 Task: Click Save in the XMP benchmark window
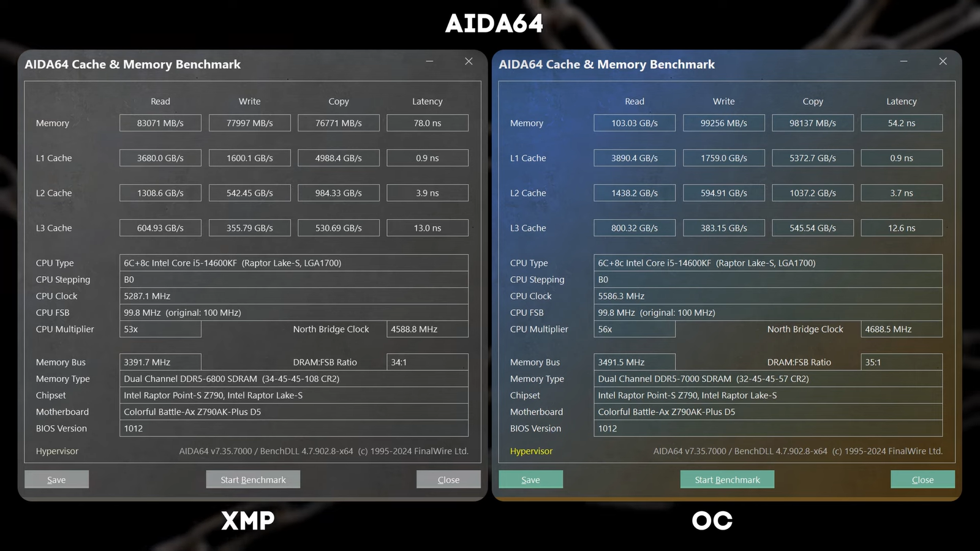[x=56, y=479]
